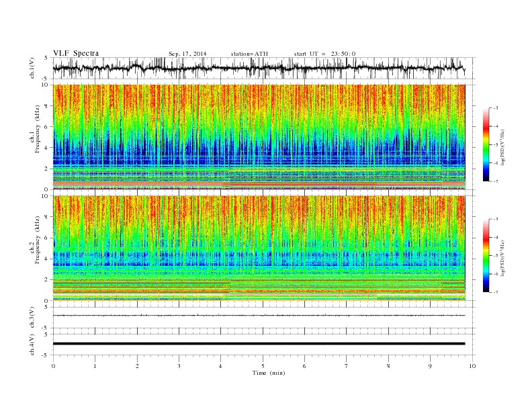This screenshot has height=411, width=532.
Task: Click time axis tick label "4"
Action: click(x=220, y=366)
